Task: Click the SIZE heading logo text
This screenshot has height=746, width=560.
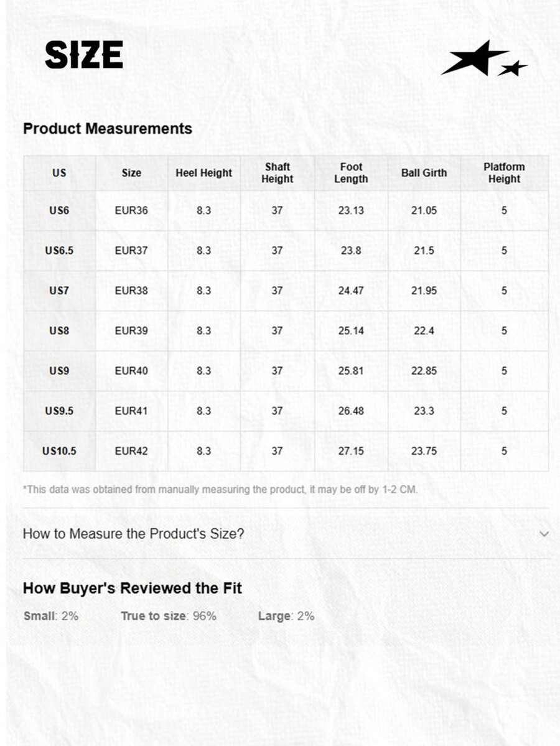Action: (x=84, y=55)
